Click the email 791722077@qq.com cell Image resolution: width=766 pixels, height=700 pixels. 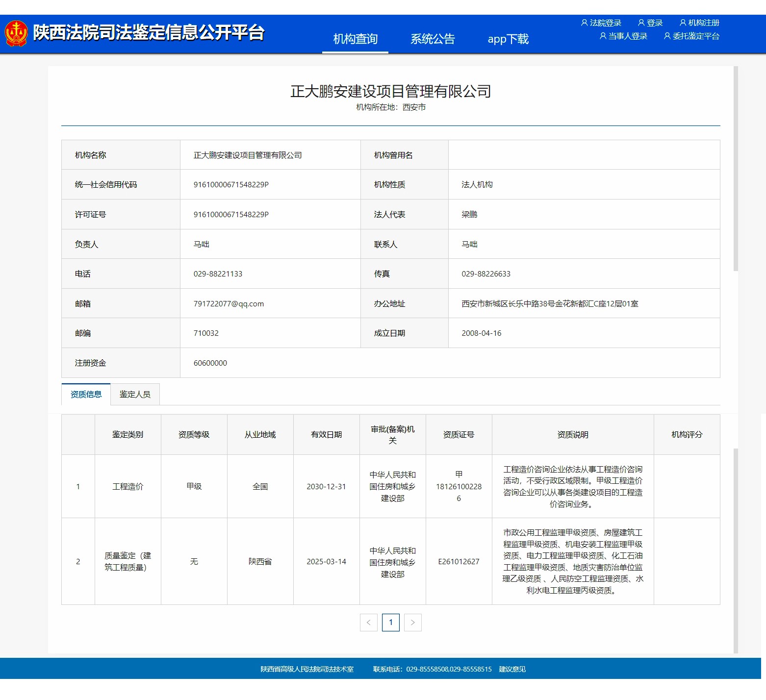tap(229, 304)
